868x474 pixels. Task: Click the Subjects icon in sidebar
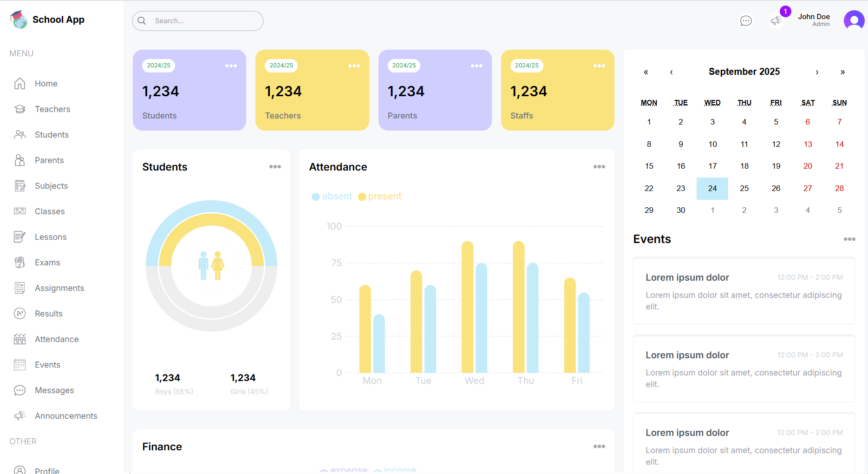[20, 186]
